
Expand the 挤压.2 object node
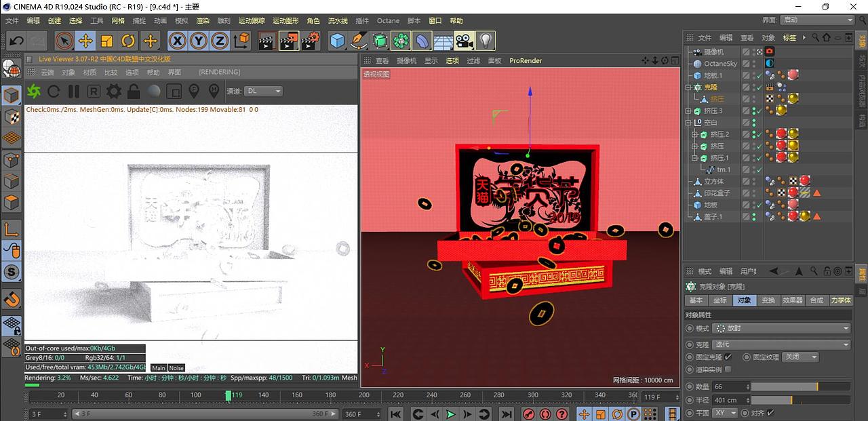[x=694, y=134]
